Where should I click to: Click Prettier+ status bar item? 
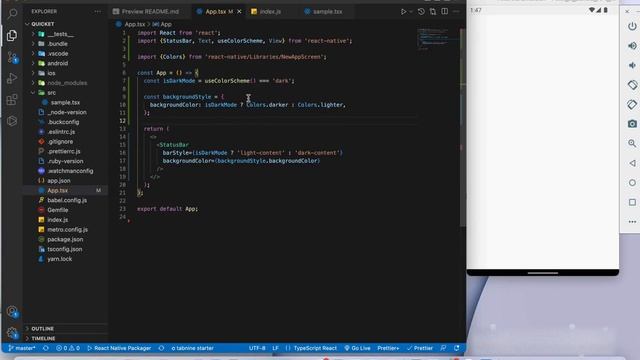pyautogui.click(x=388, y=348)
